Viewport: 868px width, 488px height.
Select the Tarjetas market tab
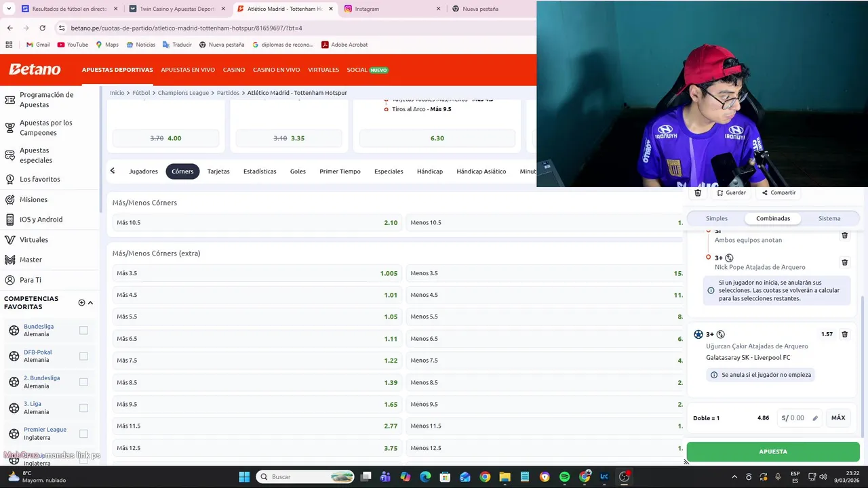pos(218,171)
